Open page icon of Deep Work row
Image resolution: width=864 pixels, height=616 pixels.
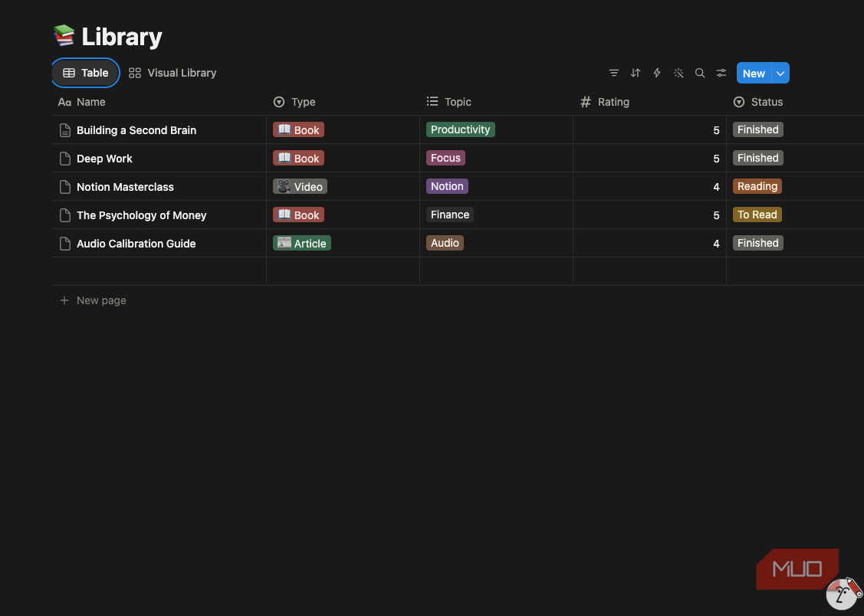[65, 159]
